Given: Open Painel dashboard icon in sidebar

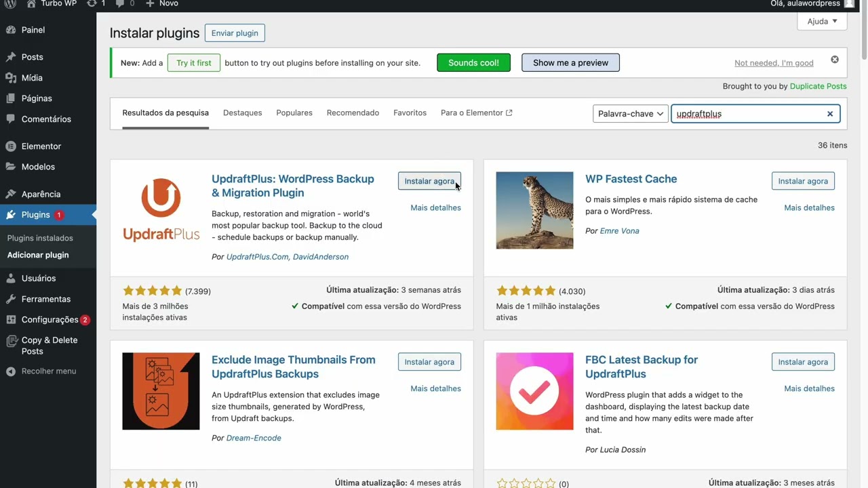Looking at the screenshot, I should [10, 30].
